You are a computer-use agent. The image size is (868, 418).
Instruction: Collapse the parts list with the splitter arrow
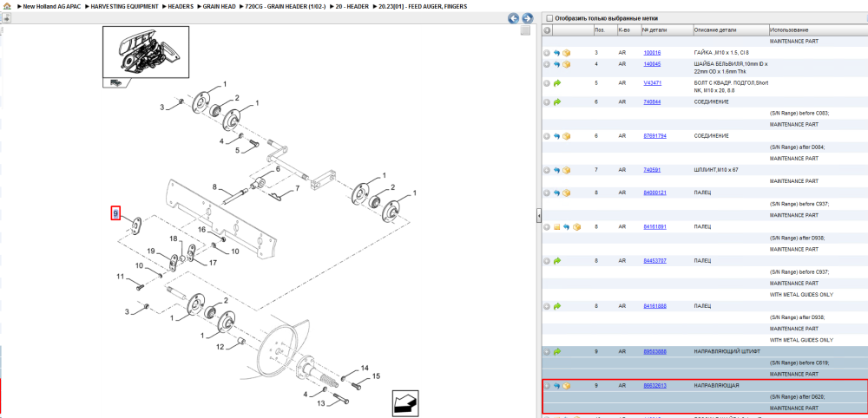pos(539,215)
